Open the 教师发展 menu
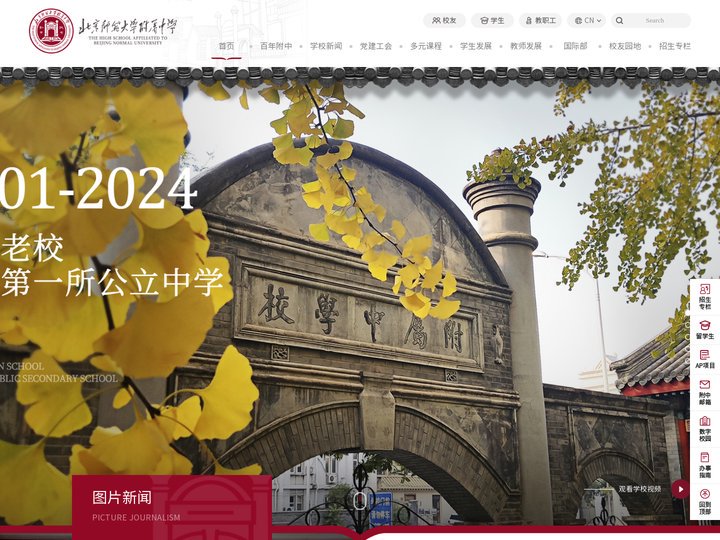This screenshot has width=720, height=540. point(526,46)
